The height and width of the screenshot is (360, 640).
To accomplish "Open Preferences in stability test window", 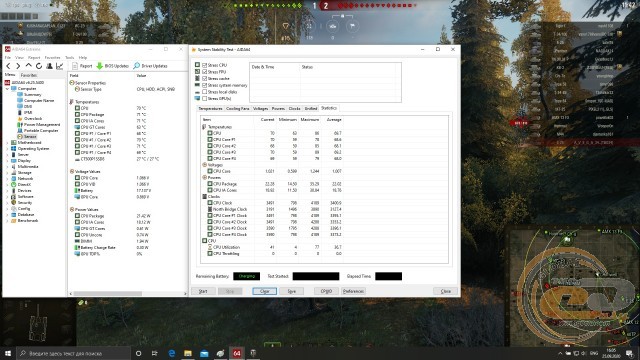I will click(x=353, y=291).
